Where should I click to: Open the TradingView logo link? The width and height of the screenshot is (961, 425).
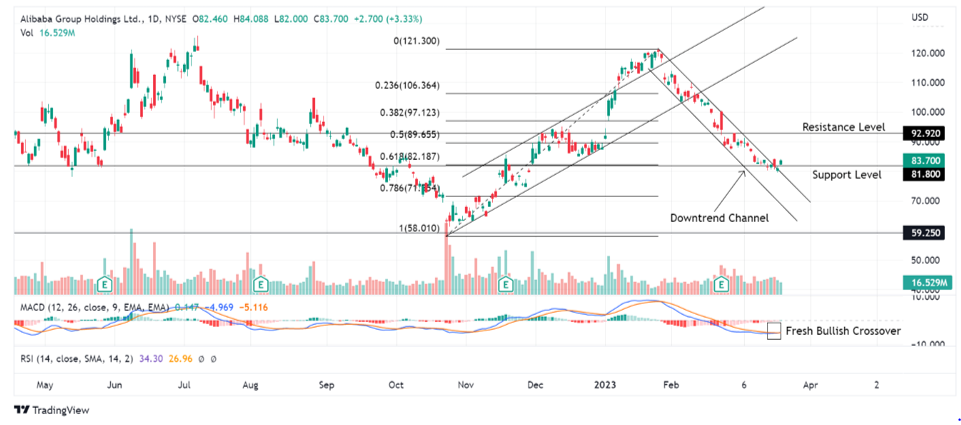tap(51, 410)
